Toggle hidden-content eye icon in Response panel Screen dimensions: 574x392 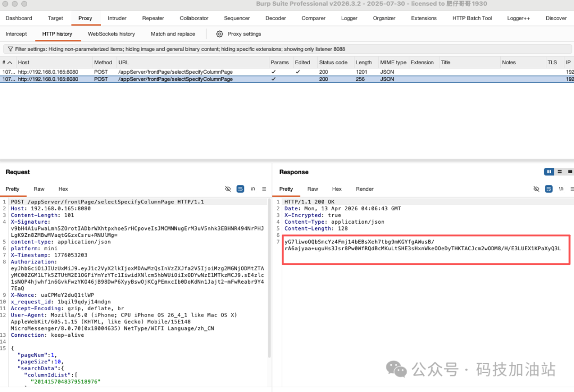(x=536, y=189)
